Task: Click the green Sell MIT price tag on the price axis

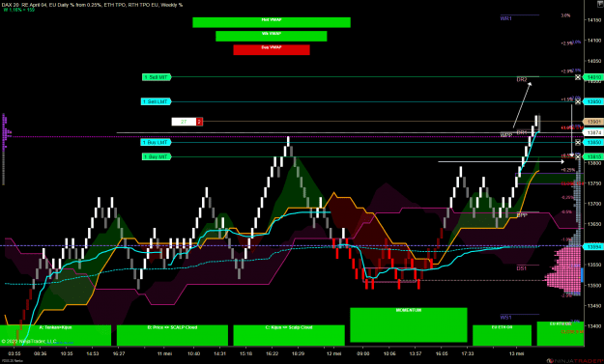Action: [x=593, y=77]
